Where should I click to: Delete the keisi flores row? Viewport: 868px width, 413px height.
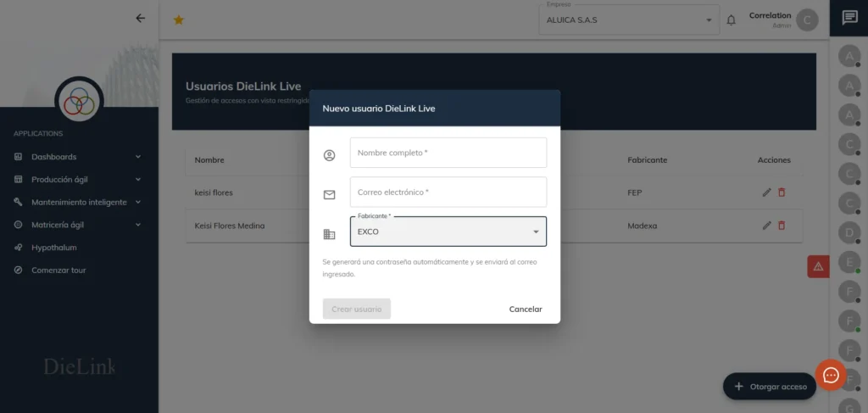pos(782,193)
